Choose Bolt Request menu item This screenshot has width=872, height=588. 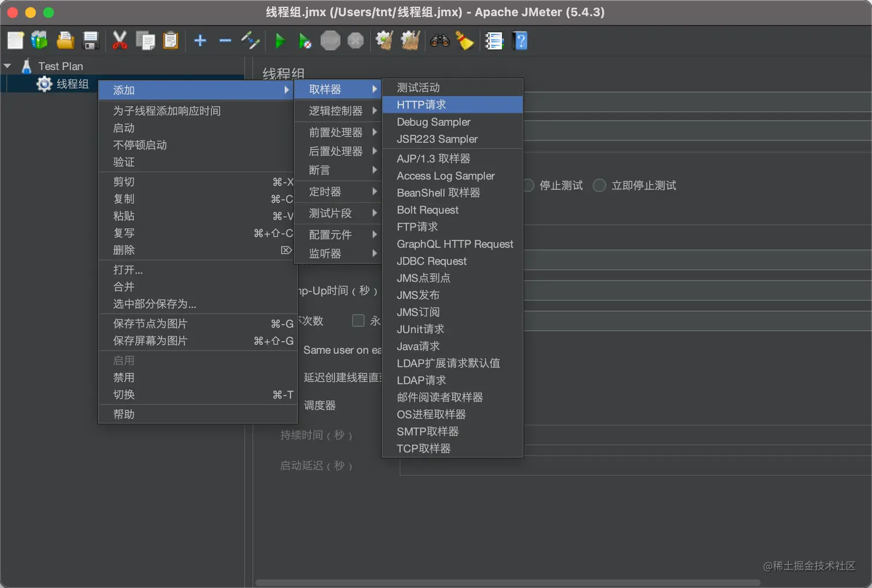point(453,210)
